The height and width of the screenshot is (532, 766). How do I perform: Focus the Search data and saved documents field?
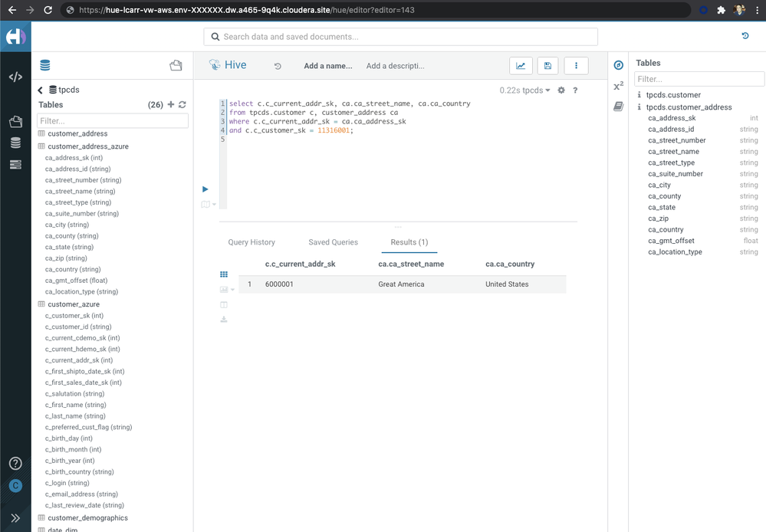(x=400, y=37)
